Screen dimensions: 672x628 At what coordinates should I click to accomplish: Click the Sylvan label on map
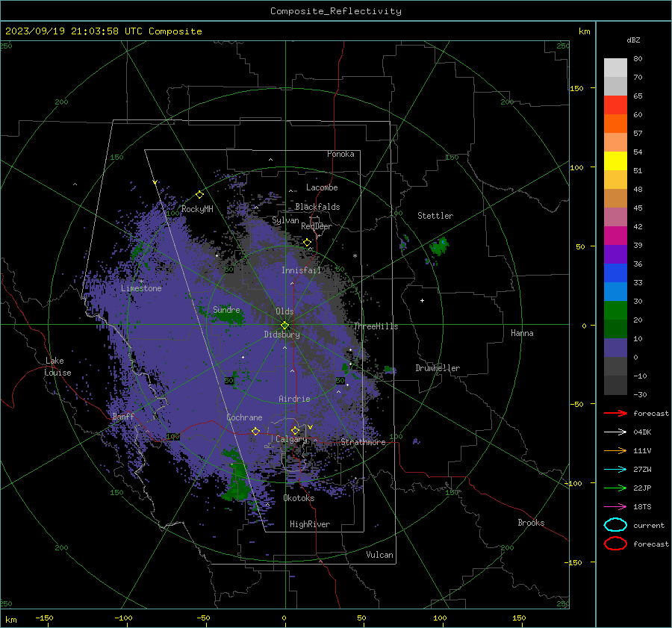285,220
